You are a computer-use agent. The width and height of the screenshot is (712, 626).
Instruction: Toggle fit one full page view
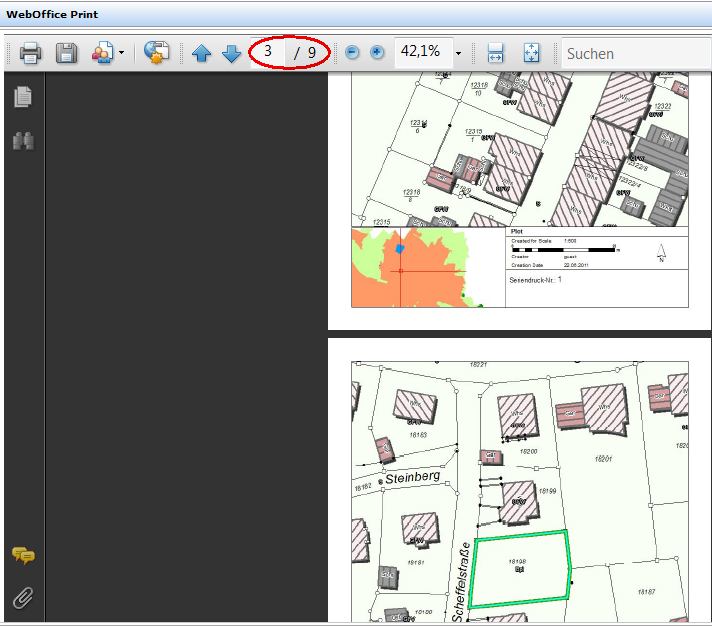(x=531, y=52)
